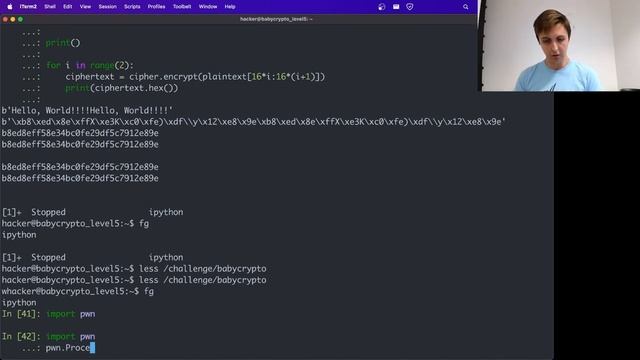Open the Help menu
This screenshot has width=640, height=360.
pyautogui.click(x=230, y=7)
